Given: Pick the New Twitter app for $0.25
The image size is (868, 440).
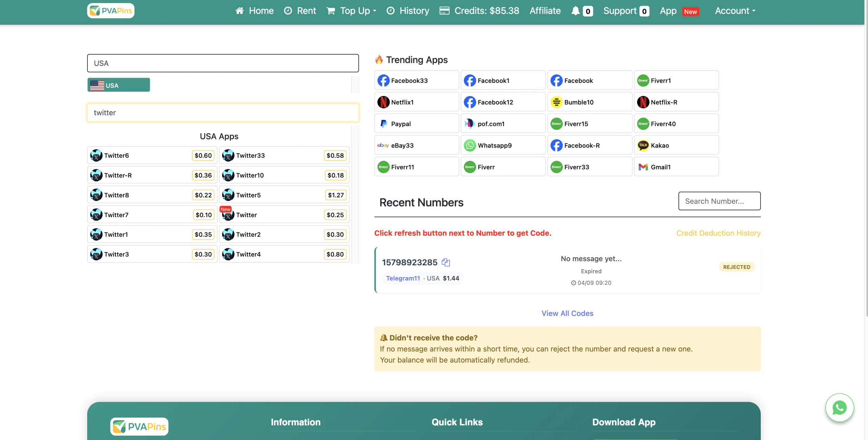Looking at the screenshot, I should pos(284,215).
